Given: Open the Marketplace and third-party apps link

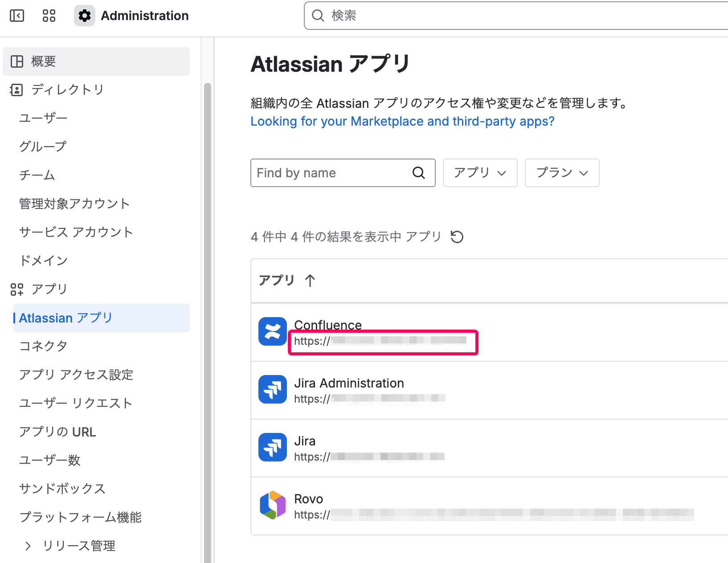Looking at the screenshot, I should click(x=403, y=122).
